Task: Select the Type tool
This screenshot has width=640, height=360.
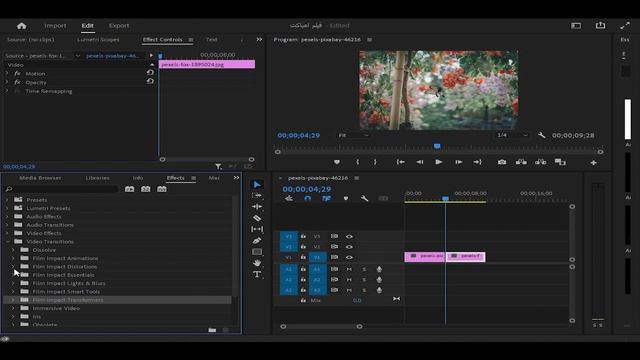Action: click(x=257, y=274)
